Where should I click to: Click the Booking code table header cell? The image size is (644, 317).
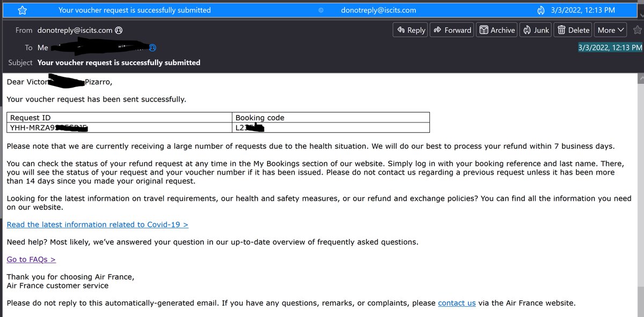point(332,118)
